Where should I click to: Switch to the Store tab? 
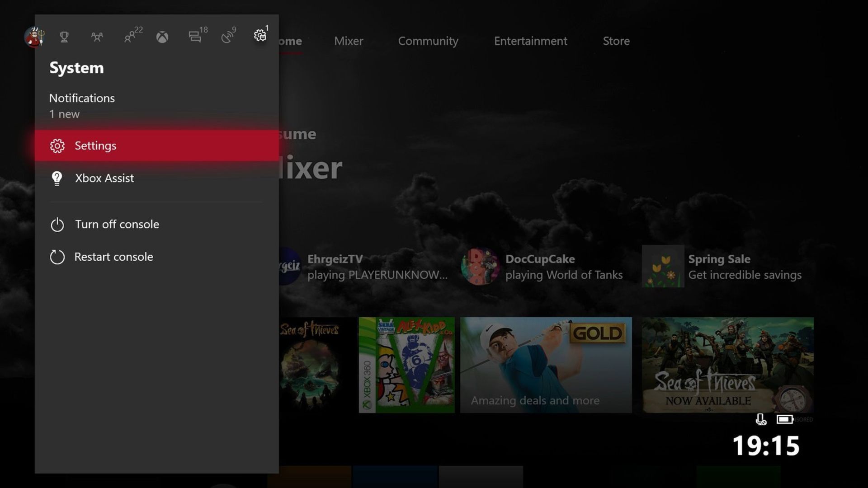pos(616,41)
